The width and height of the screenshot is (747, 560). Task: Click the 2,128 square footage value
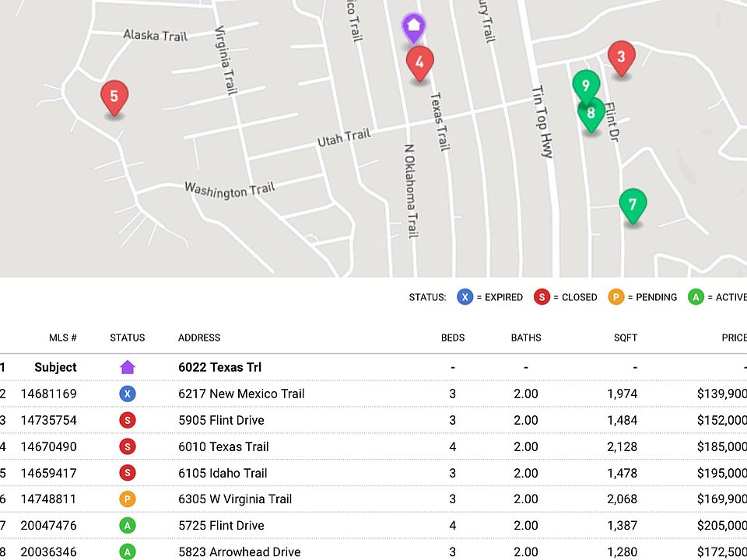click(622, 446)
